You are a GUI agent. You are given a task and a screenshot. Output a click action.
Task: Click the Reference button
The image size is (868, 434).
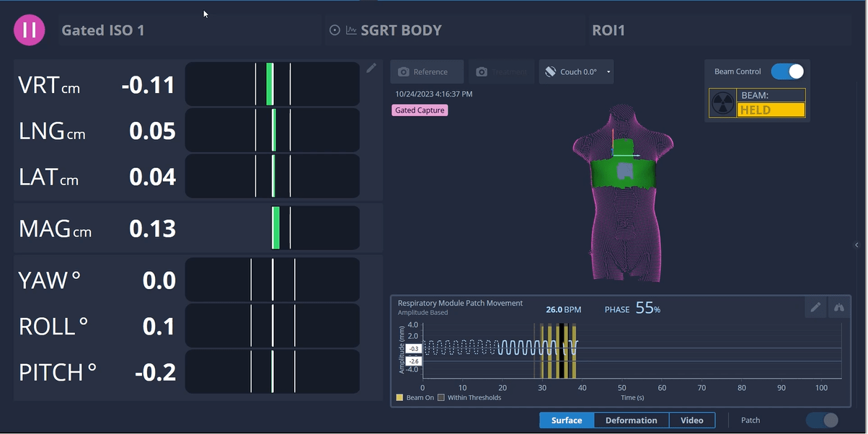pyautogui.click(x=427, y=71)
